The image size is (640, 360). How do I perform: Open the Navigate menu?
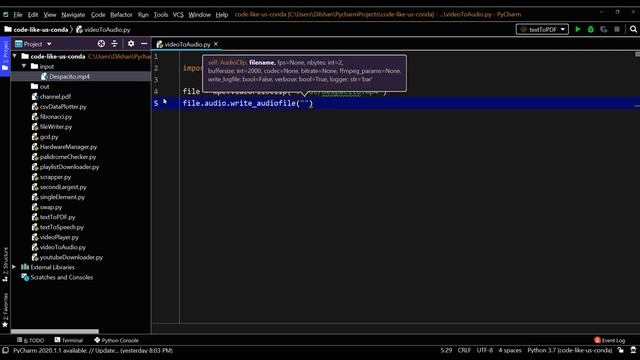[x=73, y=15]
